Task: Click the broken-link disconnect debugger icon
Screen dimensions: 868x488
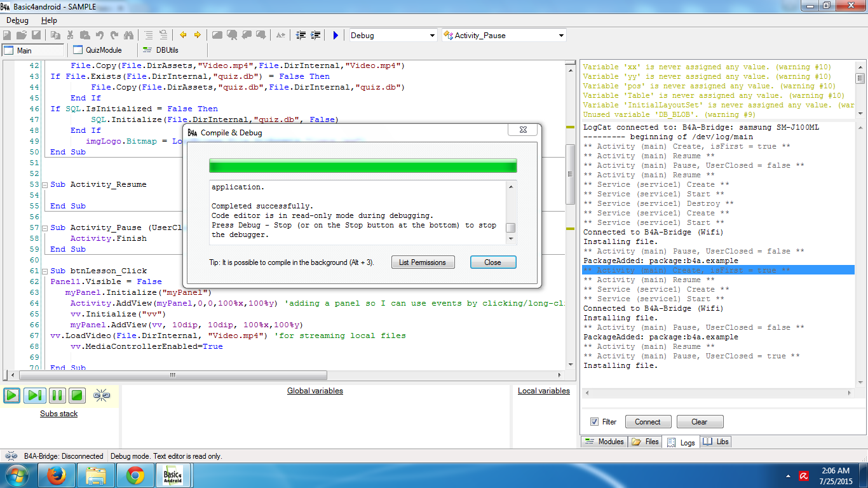Action: (102, 395)
